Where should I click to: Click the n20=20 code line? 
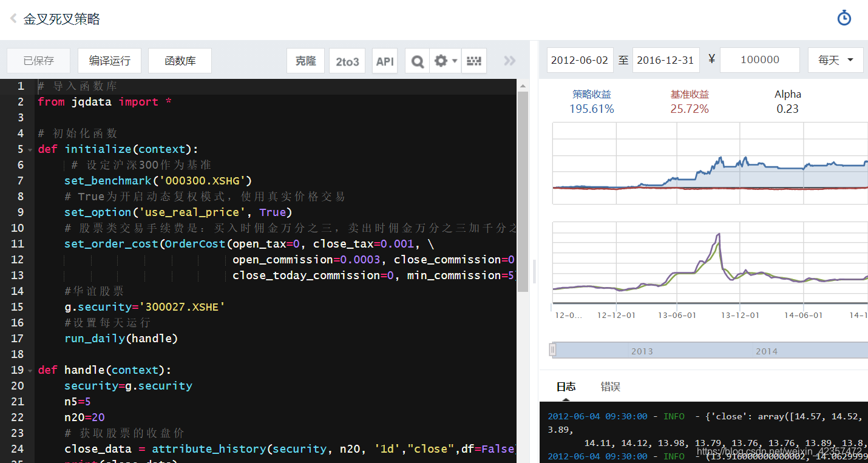pos(84,417)
